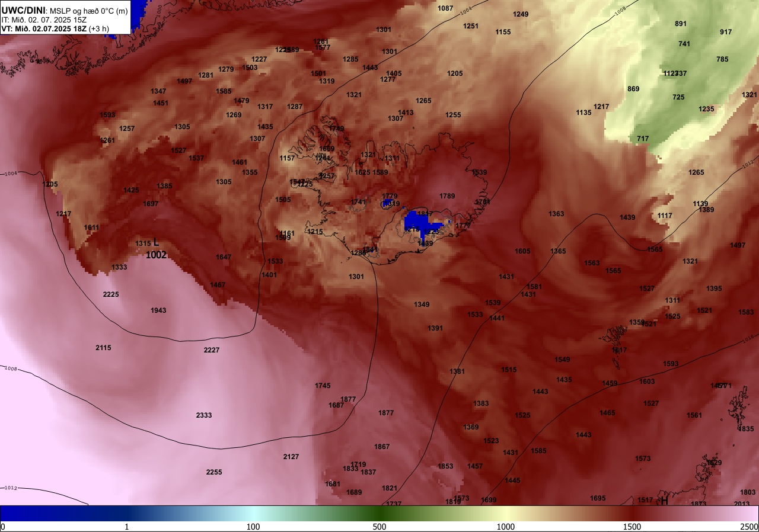Click the 1087 value at the top
Viewport: 759px width, 532px height.
[445, 8]
